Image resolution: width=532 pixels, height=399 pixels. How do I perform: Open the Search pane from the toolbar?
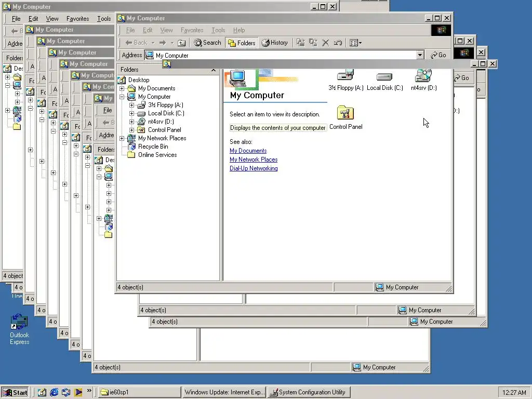207,43
